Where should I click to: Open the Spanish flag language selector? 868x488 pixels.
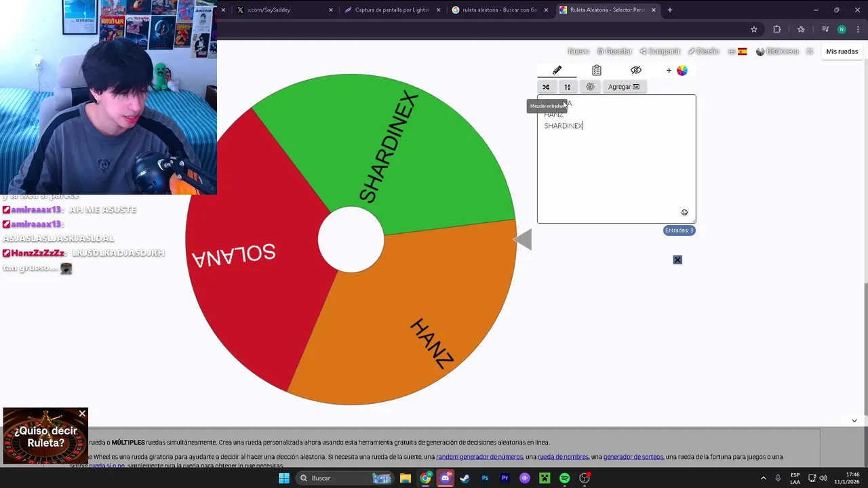pyautogui.click(x=737, y=52)
